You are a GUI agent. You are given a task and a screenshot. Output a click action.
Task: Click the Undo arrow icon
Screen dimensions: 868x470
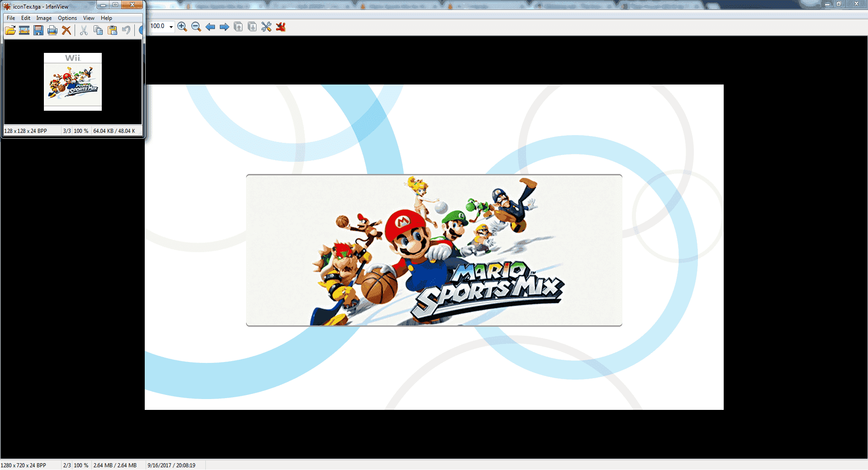tap(126, 30)
